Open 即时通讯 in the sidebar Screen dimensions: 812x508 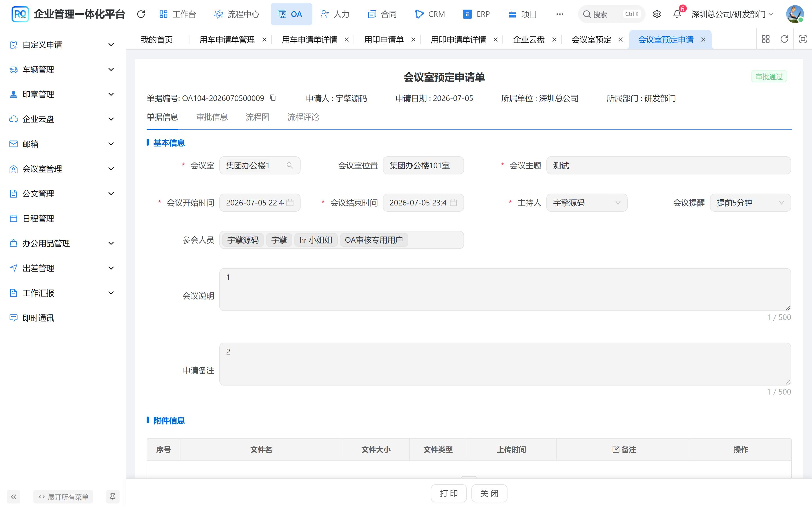coord(62,318)
